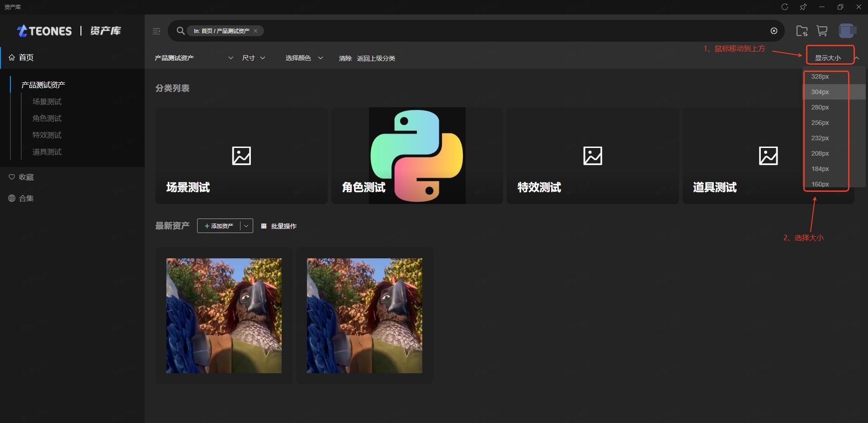Pin the window with pin icon
This screenshot has width=868, height=423.
pyautogui.click(x=803, y=7)
